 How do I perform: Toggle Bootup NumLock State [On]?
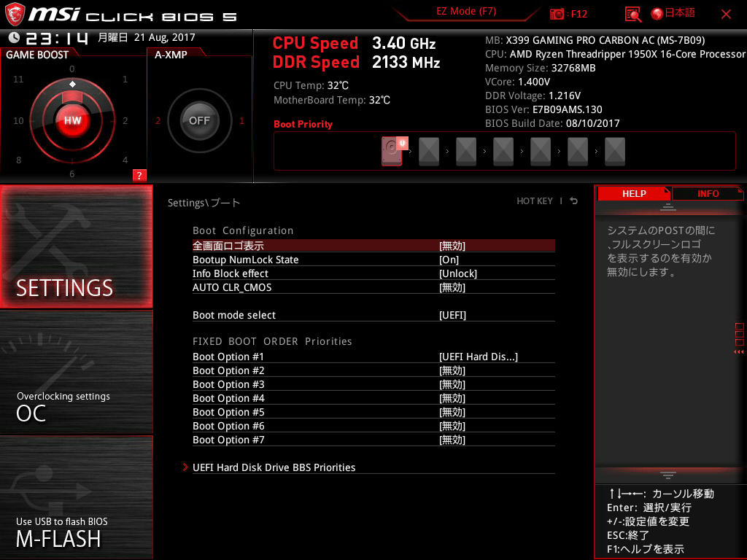[x=373, y=260]
